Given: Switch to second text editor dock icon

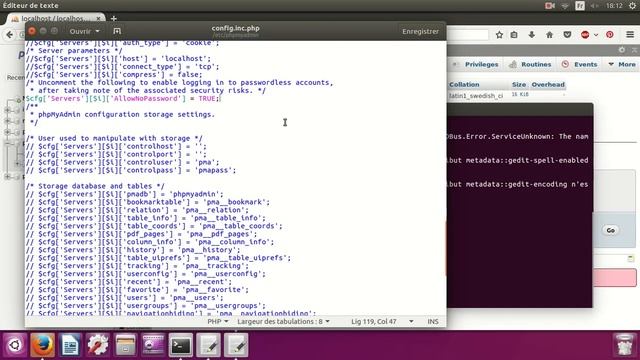Looking at the screenshot, I should click(236, 345).
